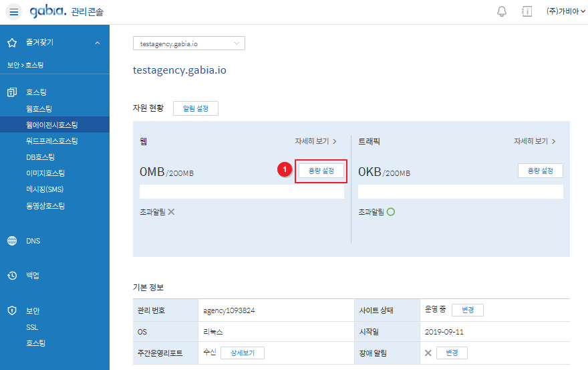588x370 pixels.
Task: Toggle the 장애 알림 X status
Action: click(x=428, y=353)
